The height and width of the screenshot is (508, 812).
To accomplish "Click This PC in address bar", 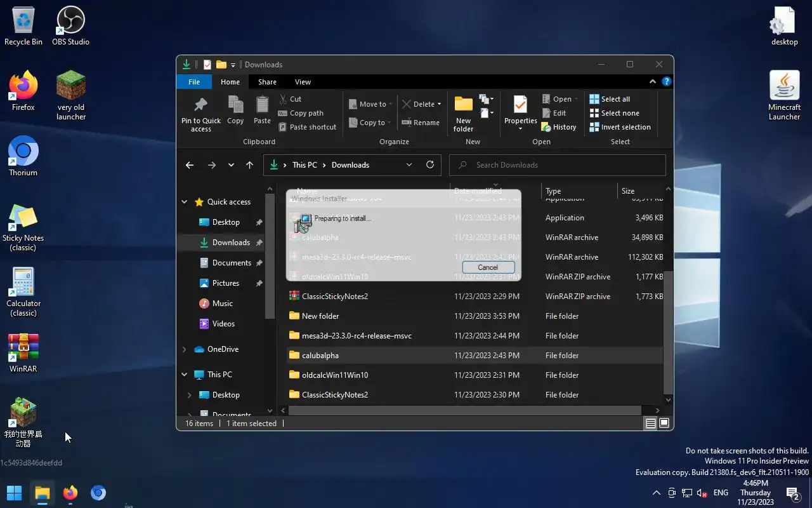I will pyautogui.click(x=304, y=165).
